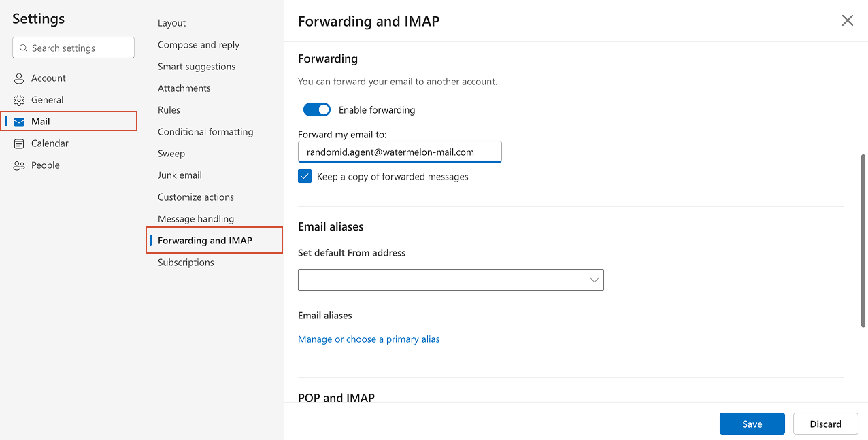This screenshot has width=868, height=440.
Task: Click the magnifier icon in settings search
Action: coord(23,48)
